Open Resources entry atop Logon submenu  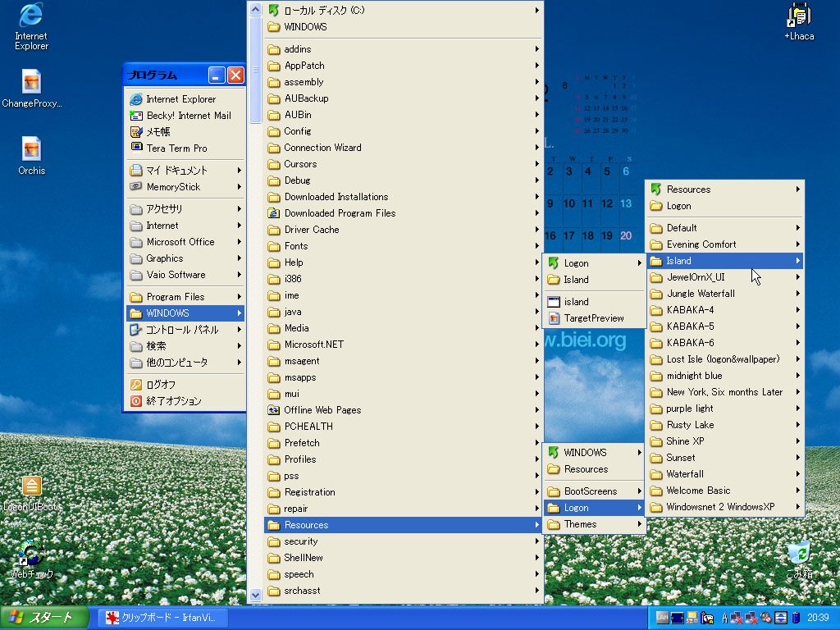pyautogui.click(x=725, y=189)
